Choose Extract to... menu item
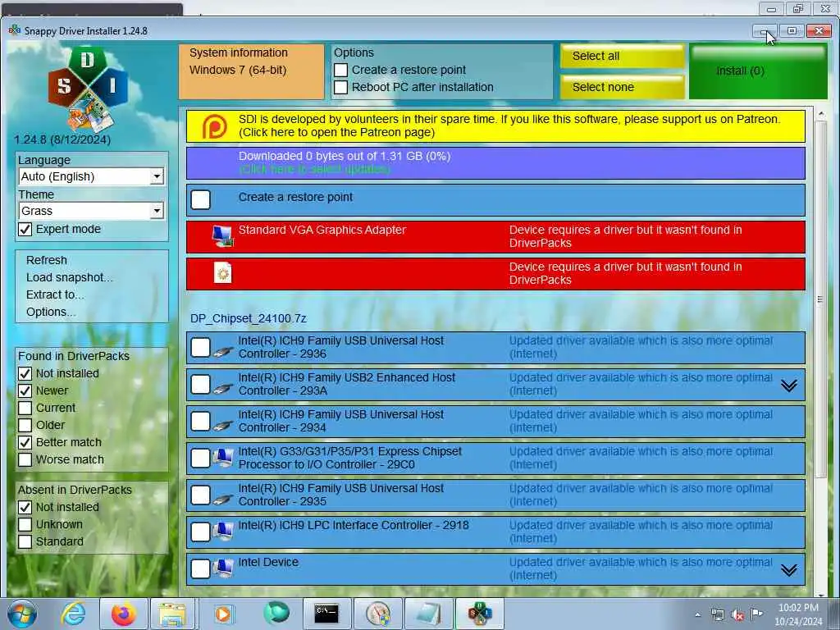The height and width of the screenshot is (630, 840). pyautogui.click(x=55, y=294)
